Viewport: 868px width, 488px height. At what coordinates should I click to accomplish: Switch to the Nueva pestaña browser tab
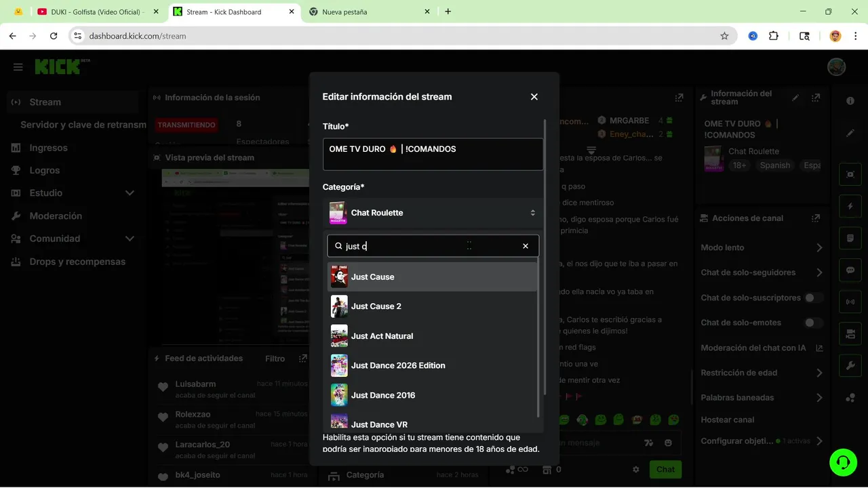pos(370,12)
